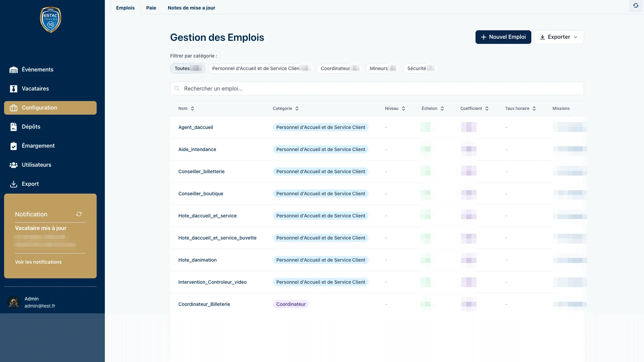Open the Exporter dropdown chevron

point(576,37)
